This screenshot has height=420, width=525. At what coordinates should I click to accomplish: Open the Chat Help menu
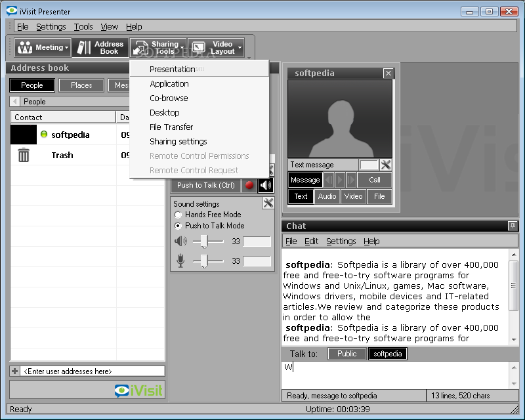tap(371, 241)
